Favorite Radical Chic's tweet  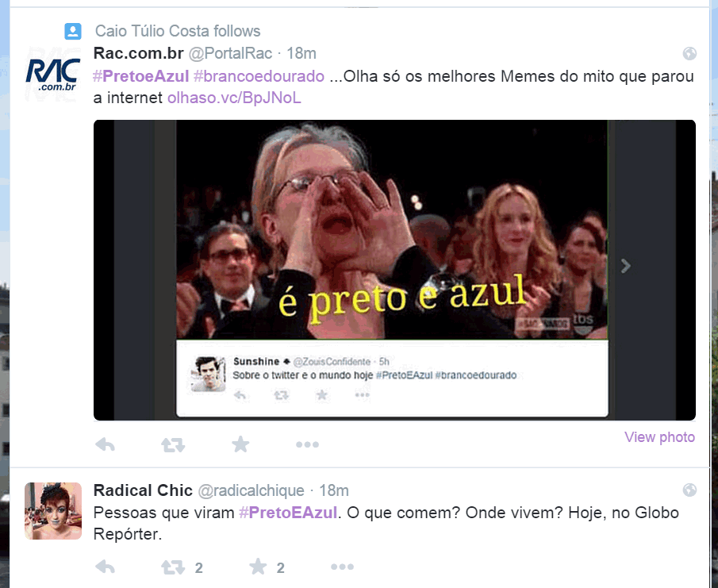(258, 567)
